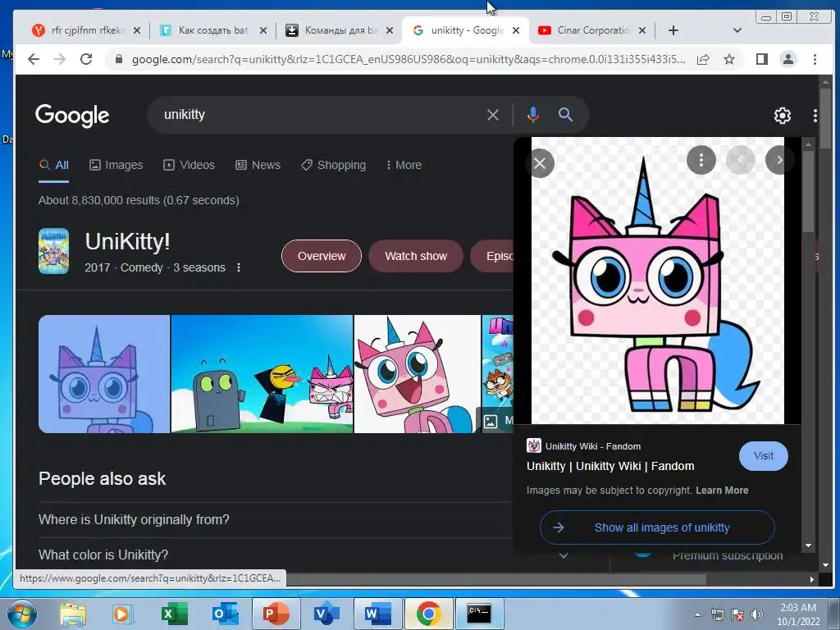
Task: Share this page via address bar icon
Action: 703,59
